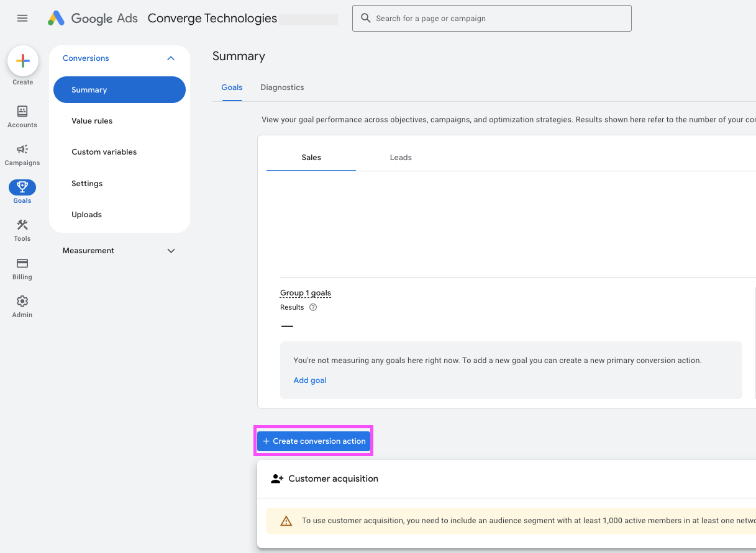This screenshot has width=756, height=553.
Task: Click the multicolor Create plus button
Action: (23, 61)
